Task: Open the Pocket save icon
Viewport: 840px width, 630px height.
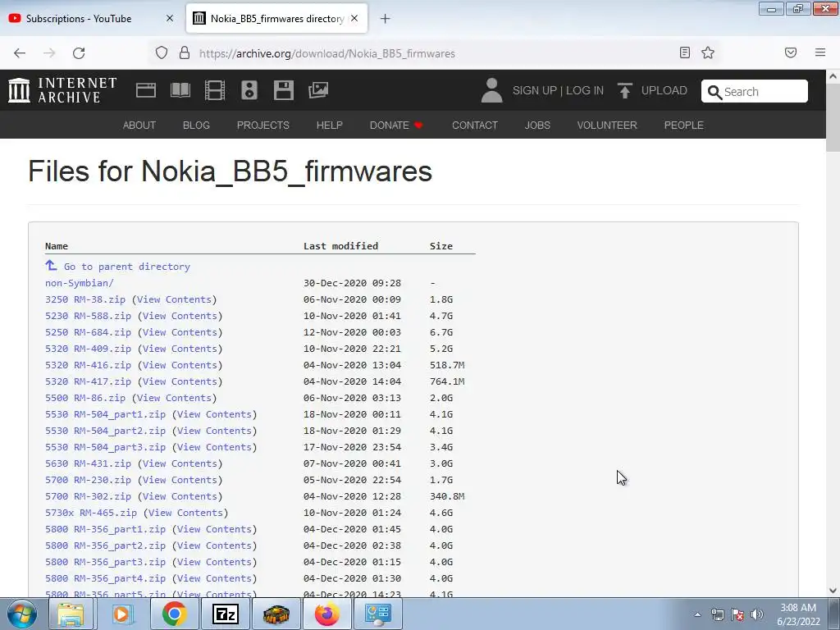Action: [791, 52]
